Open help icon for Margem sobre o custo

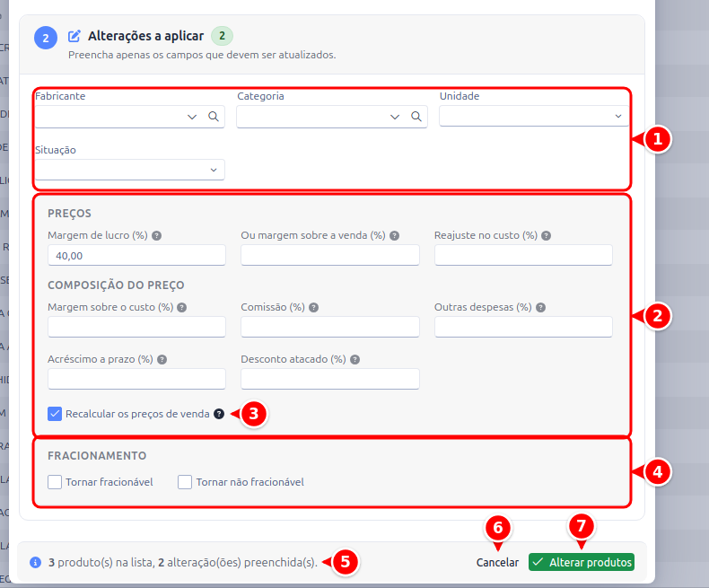coord(182,308)
